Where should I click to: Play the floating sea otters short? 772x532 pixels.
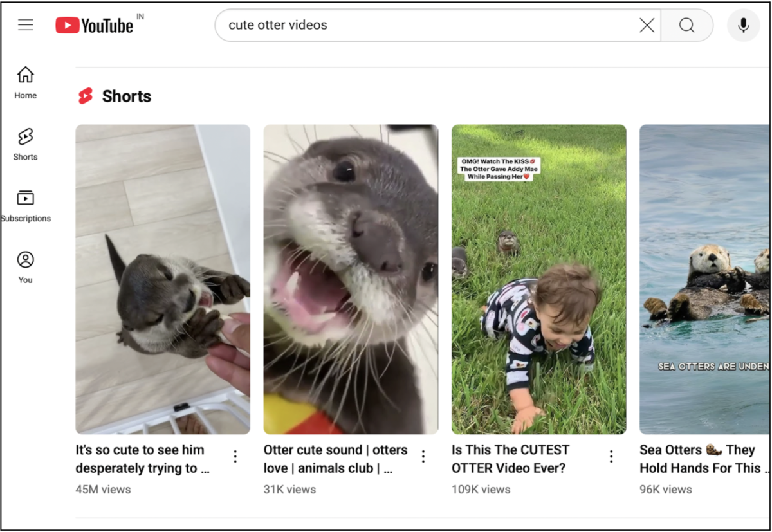click(x=704, y=279)
